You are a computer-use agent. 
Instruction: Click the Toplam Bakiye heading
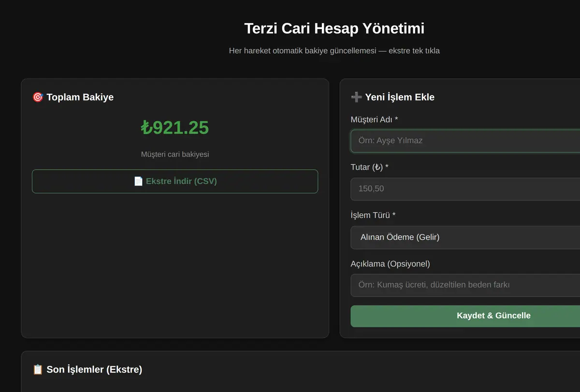pyautogui.click(x=80, y=97)
